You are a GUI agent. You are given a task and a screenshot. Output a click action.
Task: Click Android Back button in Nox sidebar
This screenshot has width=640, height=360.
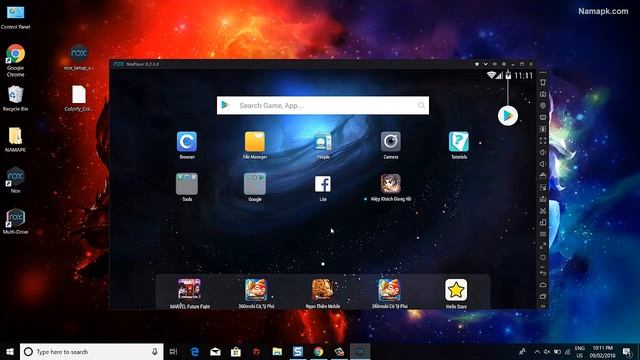tap(543, 272)
